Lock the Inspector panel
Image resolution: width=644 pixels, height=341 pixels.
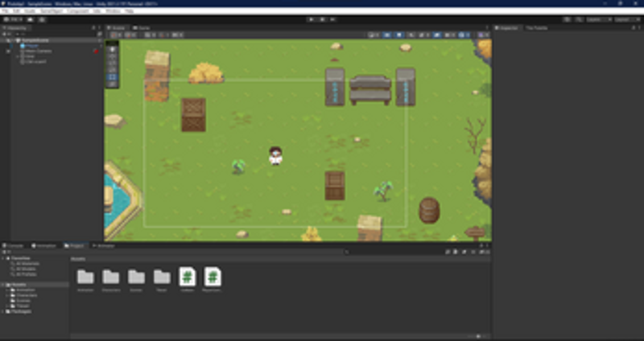634,28
